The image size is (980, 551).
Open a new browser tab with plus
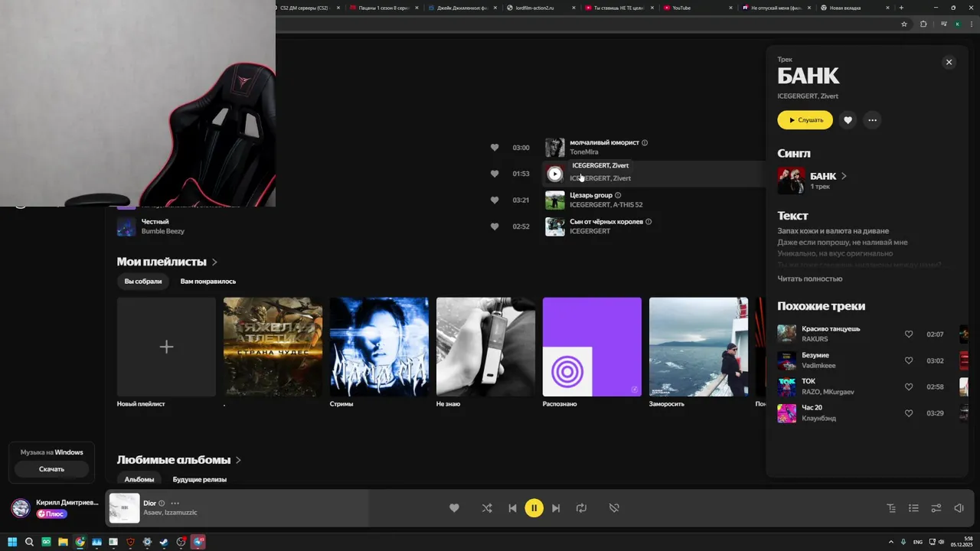tap(901, 8)
